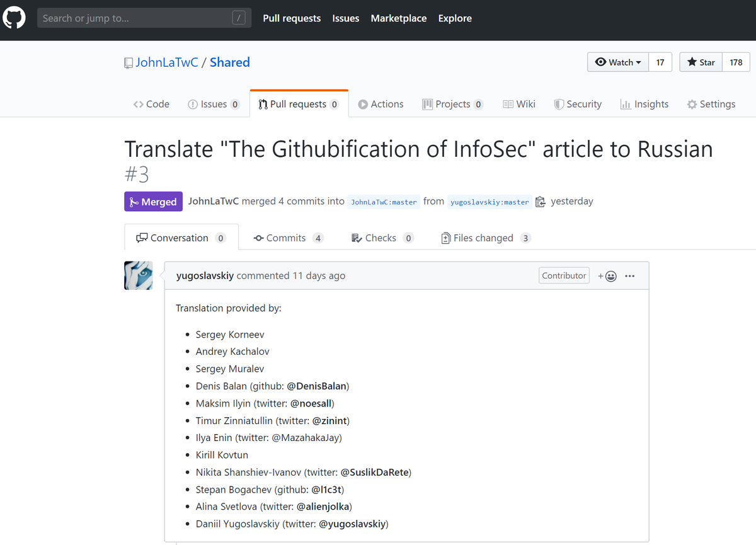Click the purple Merged status badge
The width and height of the screenshot is (756, 545).
pos(153,202)
